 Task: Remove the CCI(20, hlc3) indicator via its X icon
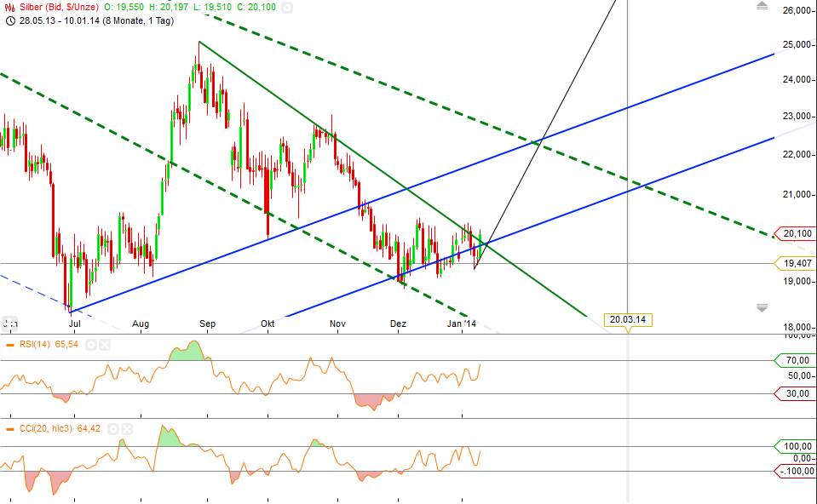coord(126,427)
